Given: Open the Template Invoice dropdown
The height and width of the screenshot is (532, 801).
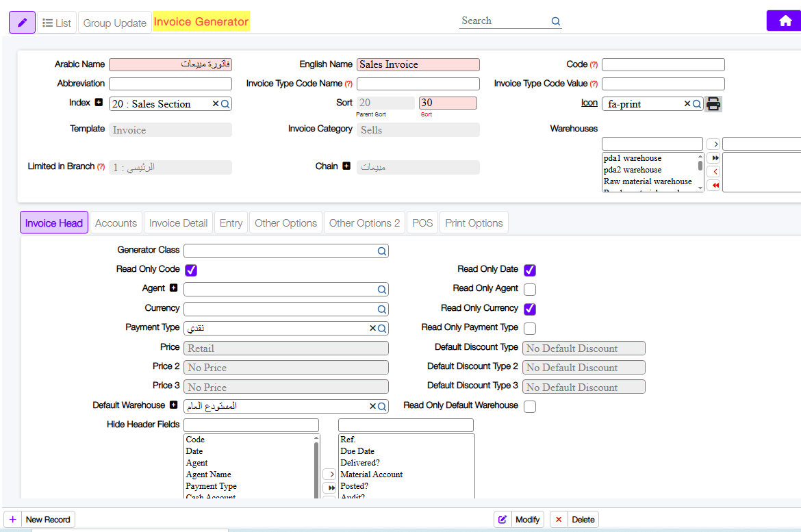Looking at the screenshot, I should pos(170,130).
